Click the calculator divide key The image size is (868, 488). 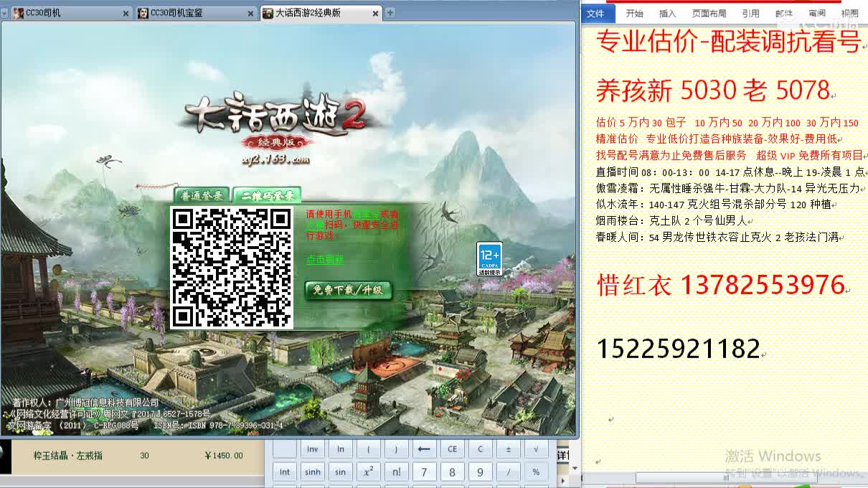coord(508,472)
